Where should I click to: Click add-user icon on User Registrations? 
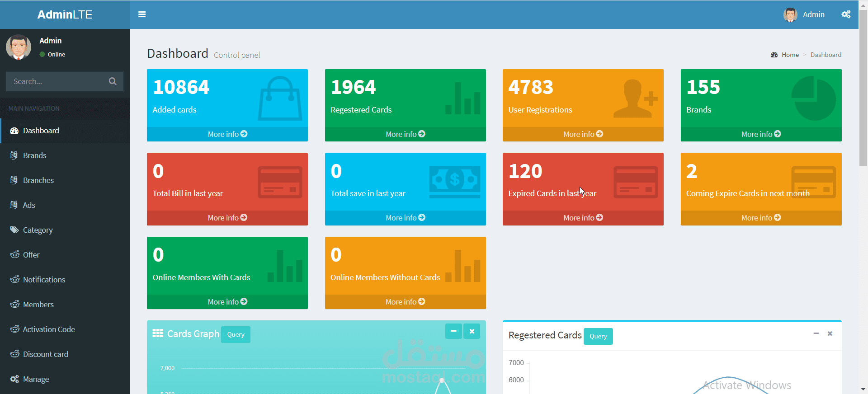click(x=636, y=98)
